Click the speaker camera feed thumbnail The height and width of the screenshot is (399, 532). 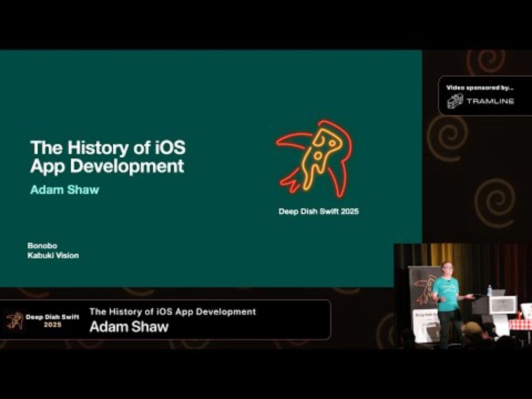[463, 296]
